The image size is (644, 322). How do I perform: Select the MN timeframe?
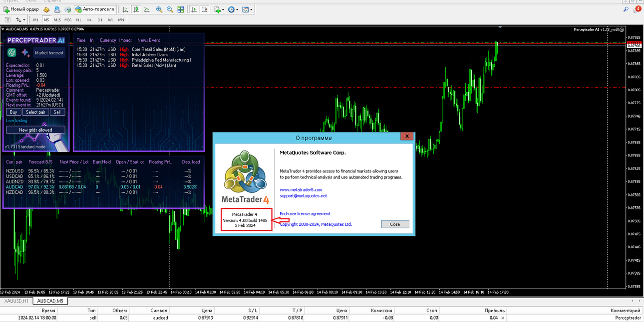tap(121, 20)
